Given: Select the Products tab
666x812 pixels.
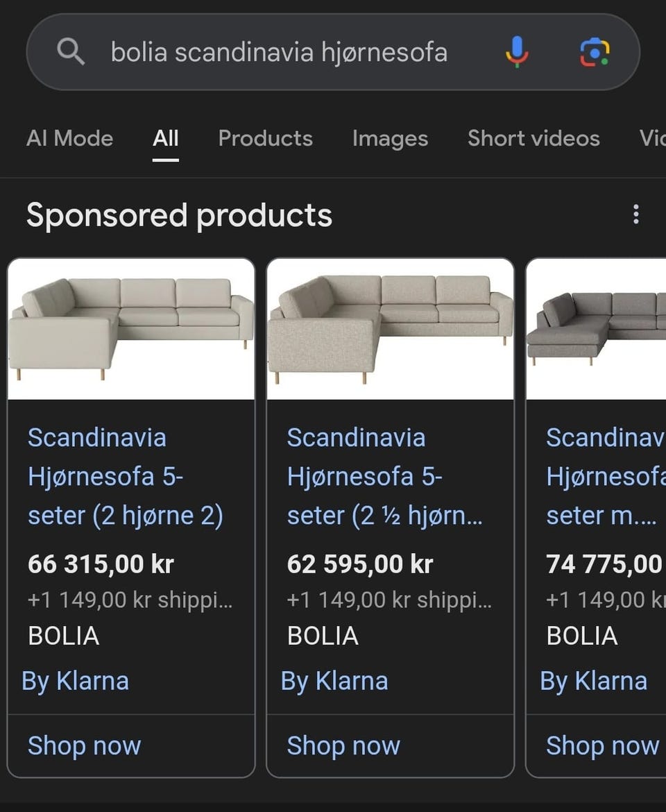Looking at the screenshot, I should [x=265, y=138].
